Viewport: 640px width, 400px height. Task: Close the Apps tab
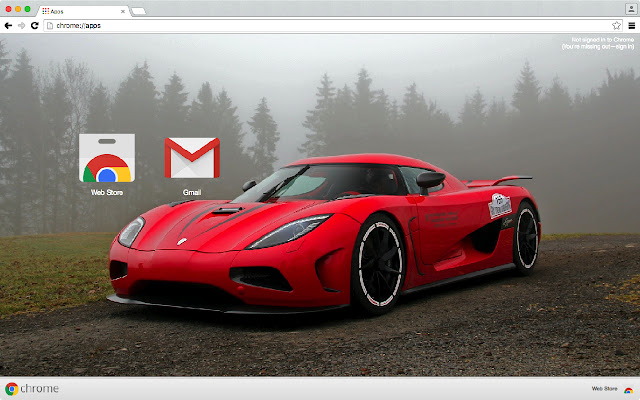tap(122, 11)
